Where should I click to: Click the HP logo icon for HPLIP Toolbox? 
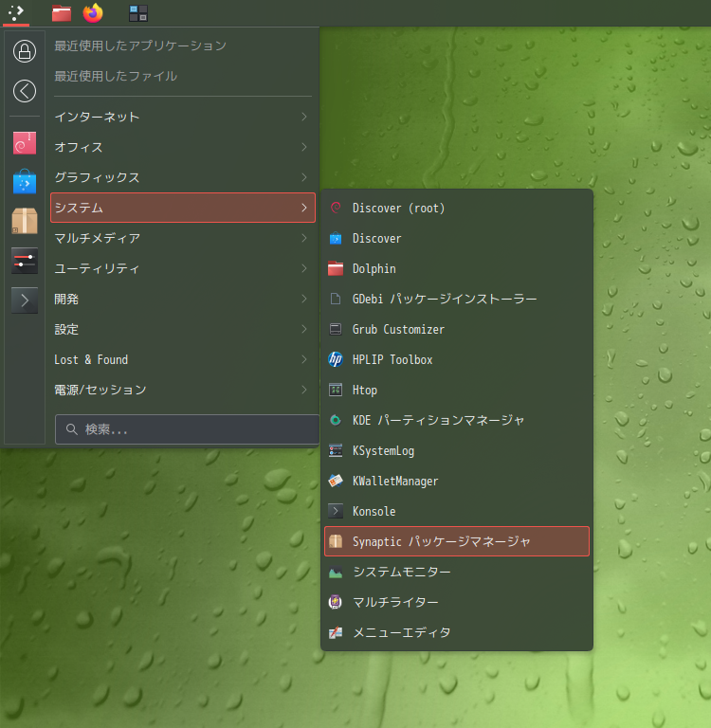tap(336, 359)
